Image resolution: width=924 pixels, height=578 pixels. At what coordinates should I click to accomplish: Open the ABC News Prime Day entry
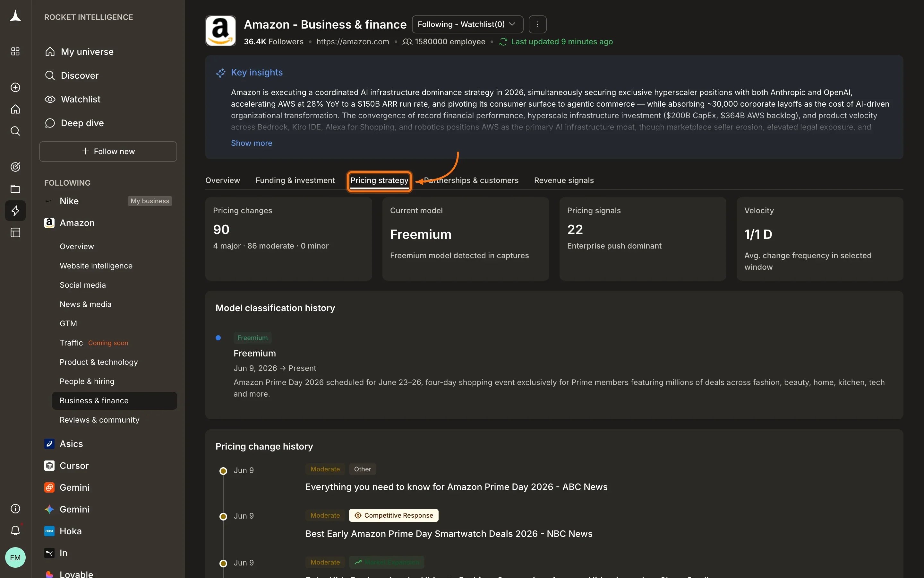(456, 487)
